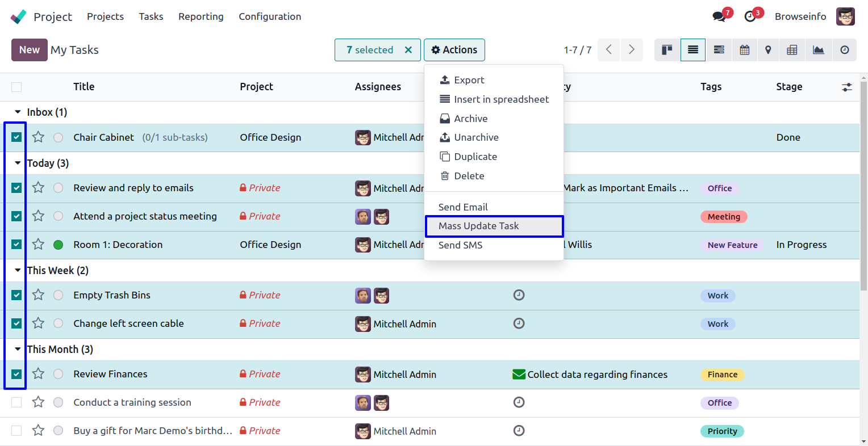Toggle the select-all header checkbox
Image resolution: width=868 pixels, height=446 pixels.
[16, 87]
